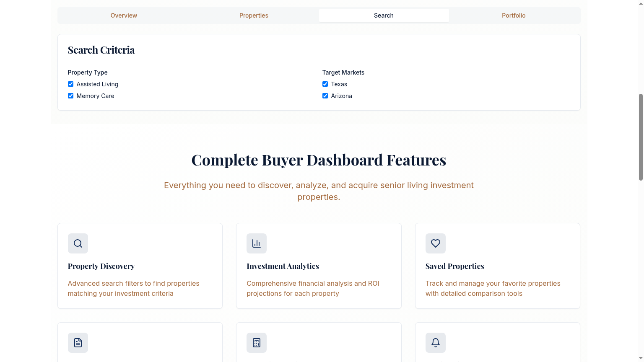Click the 'Property Discovery' card title
Image resolution: width=644 pixels, height=362 pixels.
(101, 266)
